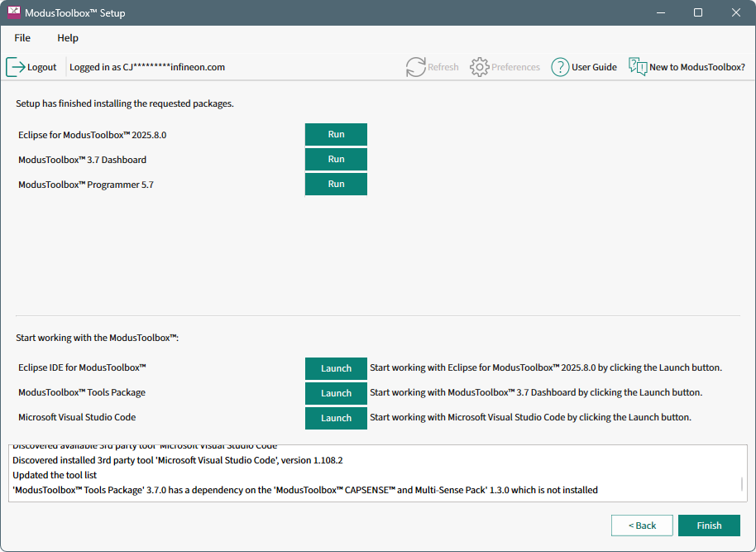Click the User Guide question mark icon
The width and height of the screenshot is (756, 552).
(x=560, y=67)
